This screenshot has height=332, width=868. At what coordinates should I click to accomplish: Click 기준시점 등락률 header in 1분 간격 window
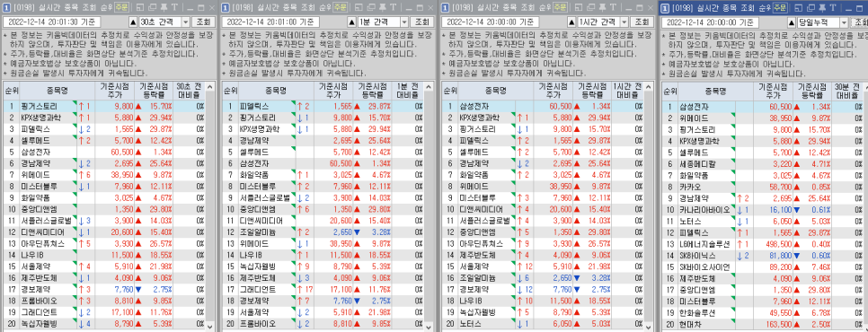pyautogui.click(x=373, y=91)
